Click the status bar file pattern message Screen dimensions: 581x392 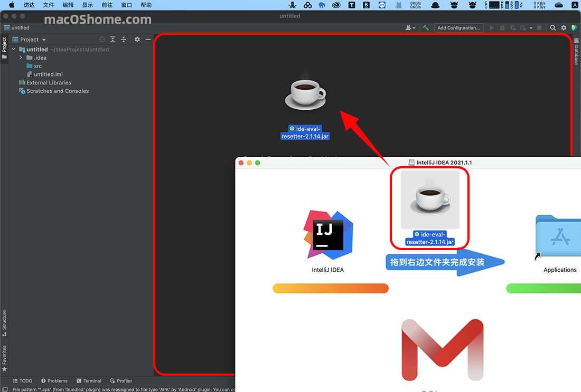[x=124, y=389]
